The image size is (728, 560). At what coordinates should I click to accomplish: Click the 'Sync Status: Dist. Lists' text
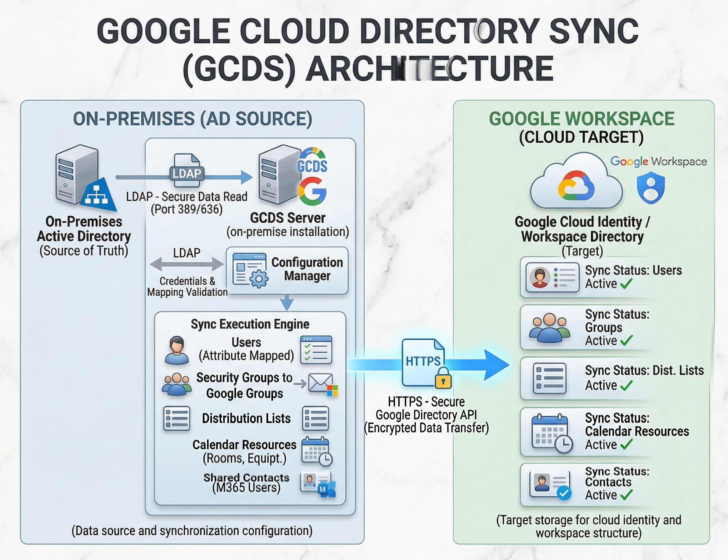pos(644,371)
